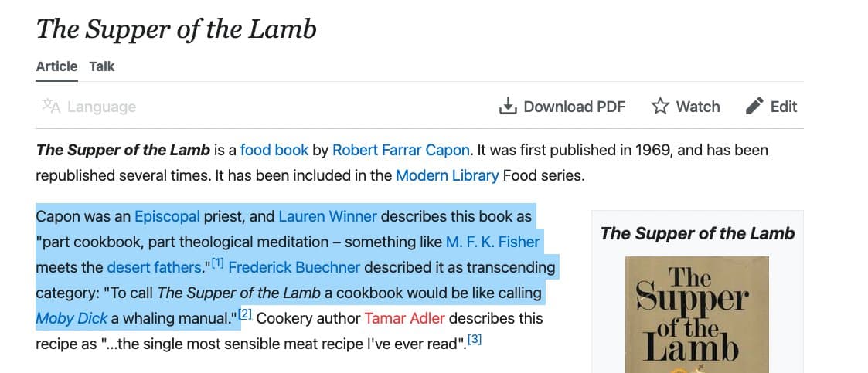Open the desert fathers link

[x=154, y=267]
